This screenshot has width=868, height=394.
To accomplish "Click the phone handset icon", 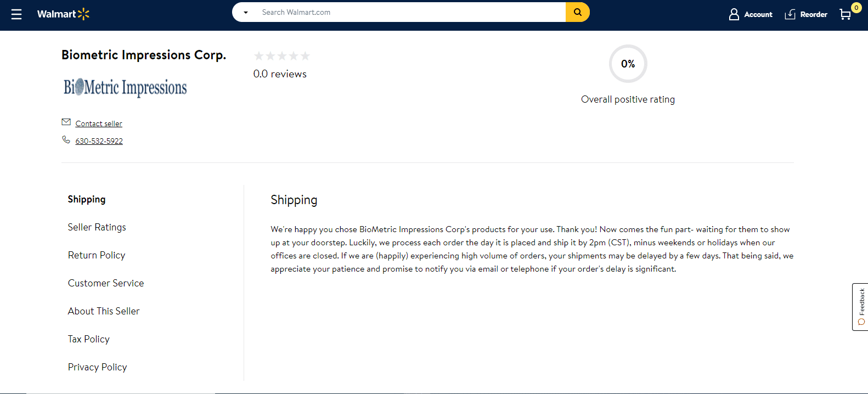I will 66,139.
